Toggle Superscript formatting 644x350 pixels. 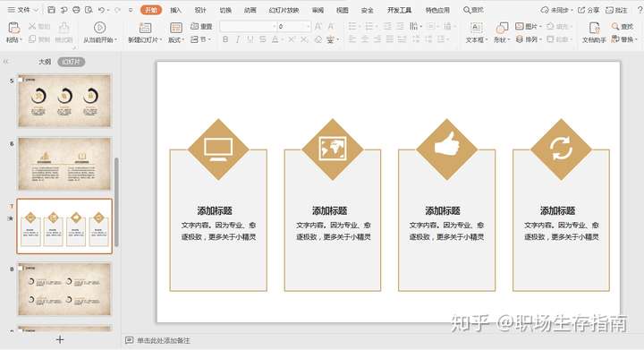click(292, 39)
